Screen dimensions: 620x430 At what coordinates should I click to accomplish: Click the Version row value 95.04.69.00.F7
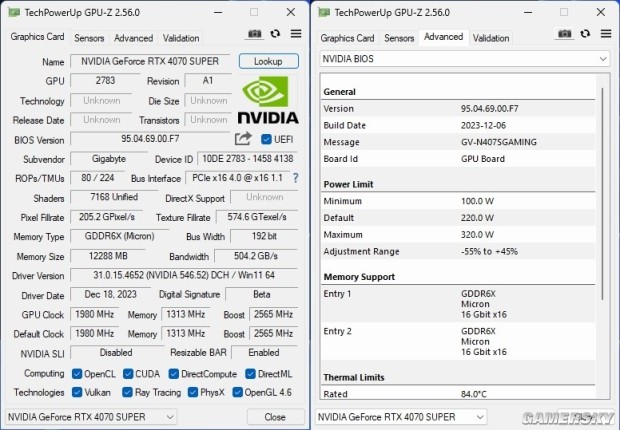point(490,108)
